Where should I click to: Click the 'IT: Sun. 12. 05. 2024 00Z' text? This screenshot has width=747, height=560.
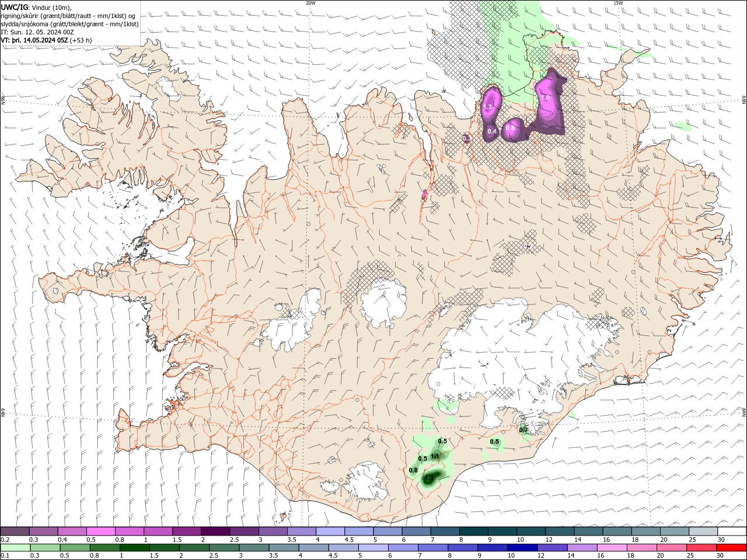point(37,32)
